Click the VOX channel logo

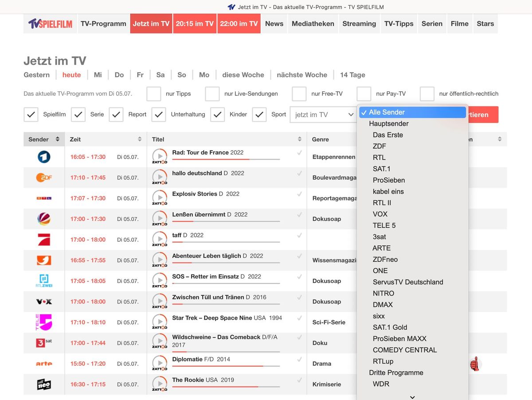pyautogui.click(x=44, y=302)
